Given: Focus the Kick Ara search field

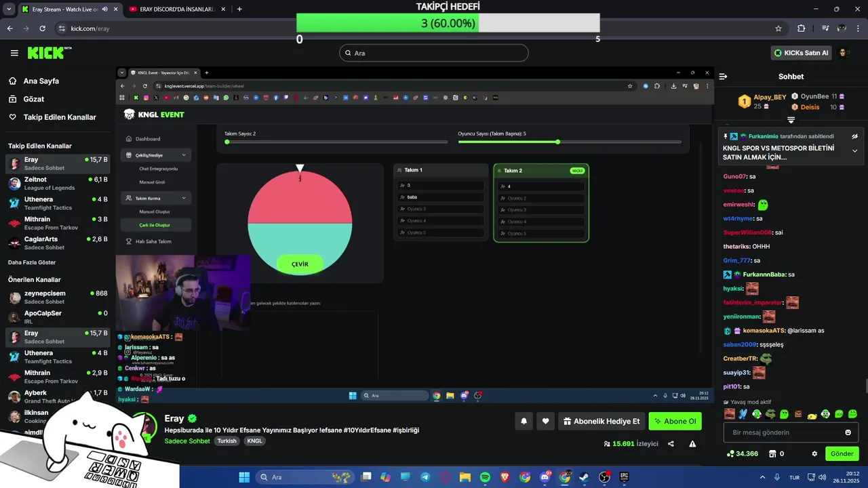Looking at the screenshot, I should (x=434, y=53).
